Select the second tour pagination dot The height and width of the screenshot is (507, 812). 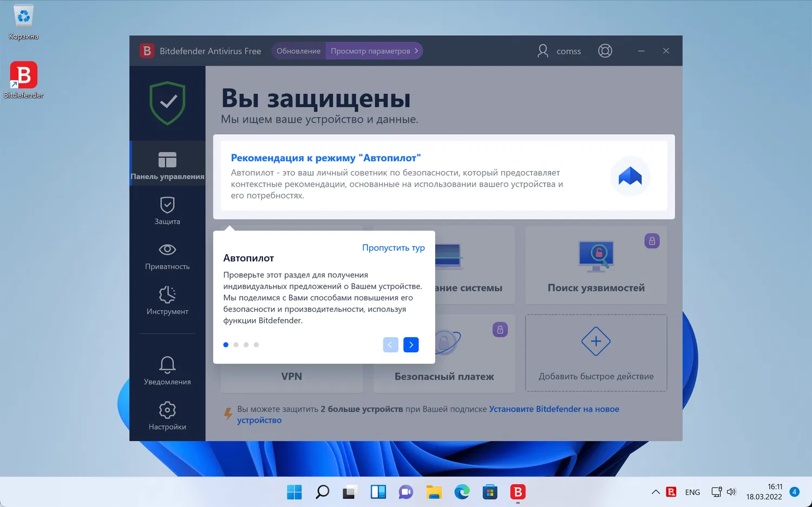[x=236, y=345]
